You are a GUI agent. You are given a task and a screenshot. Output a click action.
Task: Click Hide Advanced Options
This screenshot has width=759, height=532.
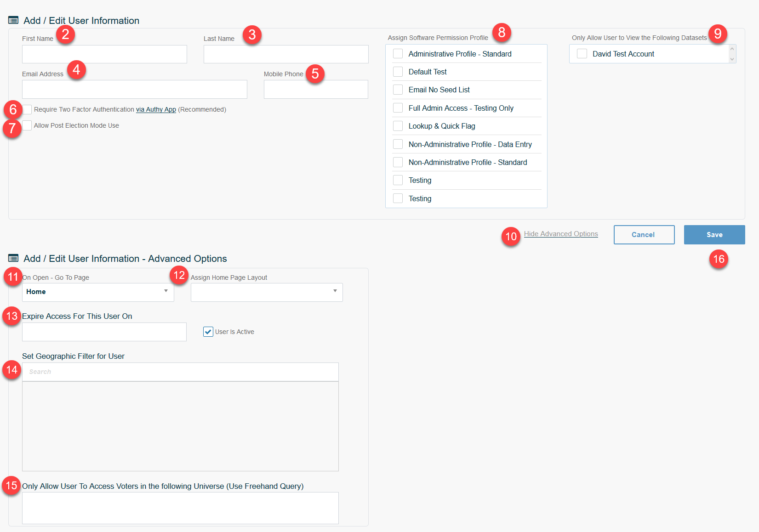coord(561,233)
